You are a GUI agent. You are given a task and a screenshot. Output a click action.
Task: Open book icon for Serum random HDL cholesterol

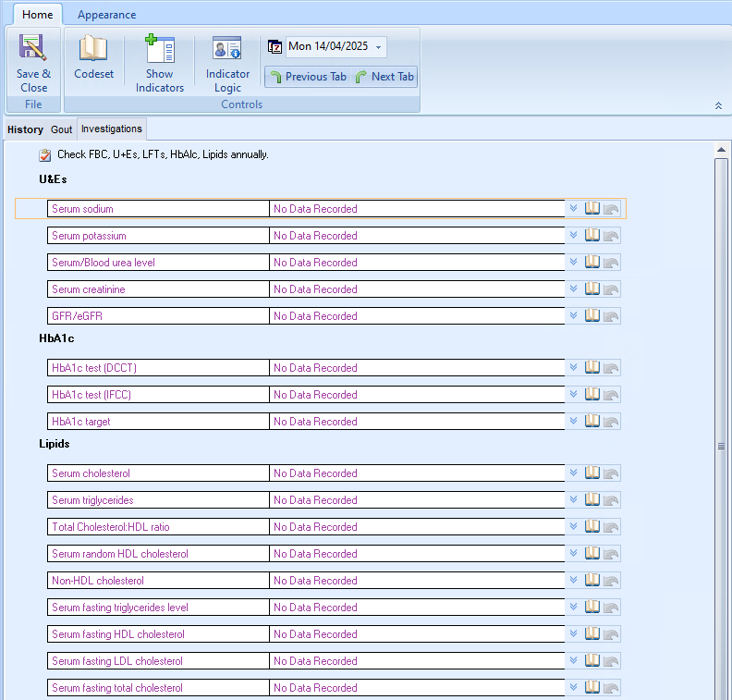592,553
